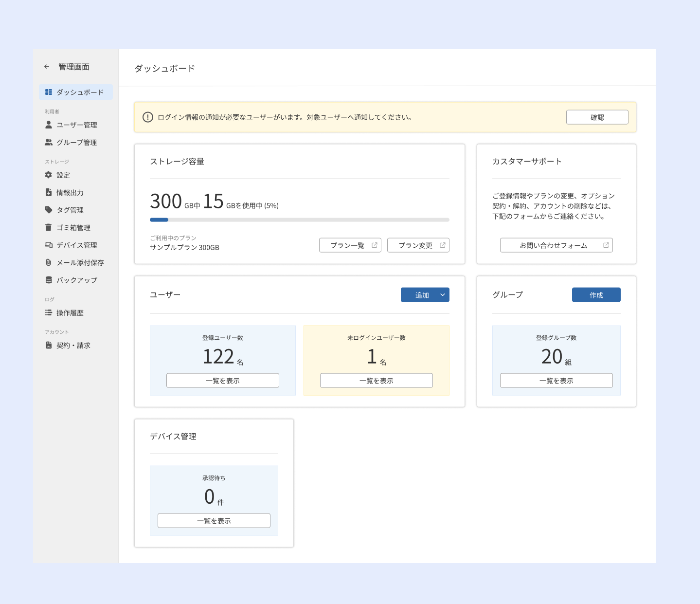Click the 作成 button in グループ card
The image size is (700, 604).
coord(596,295)
